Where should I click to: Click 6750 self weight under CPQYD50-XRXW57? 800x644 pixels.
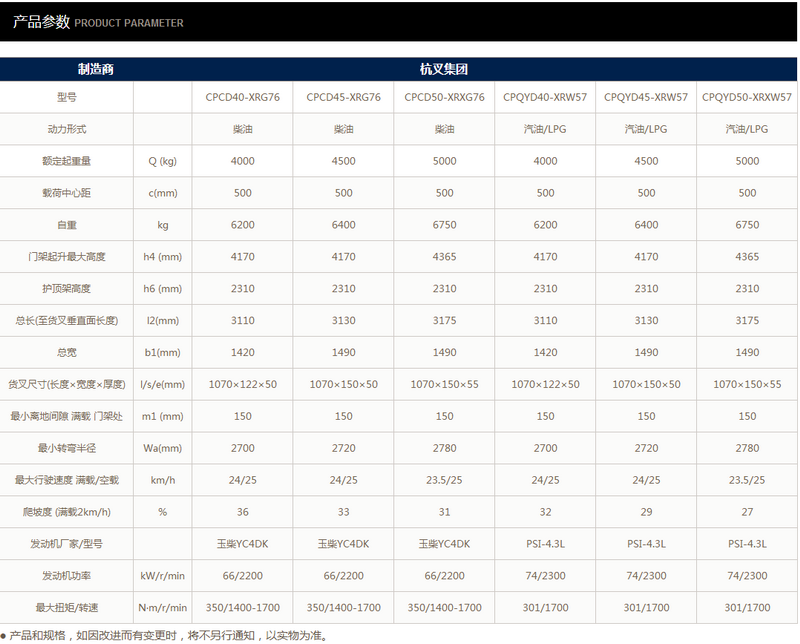pos(747,225)
